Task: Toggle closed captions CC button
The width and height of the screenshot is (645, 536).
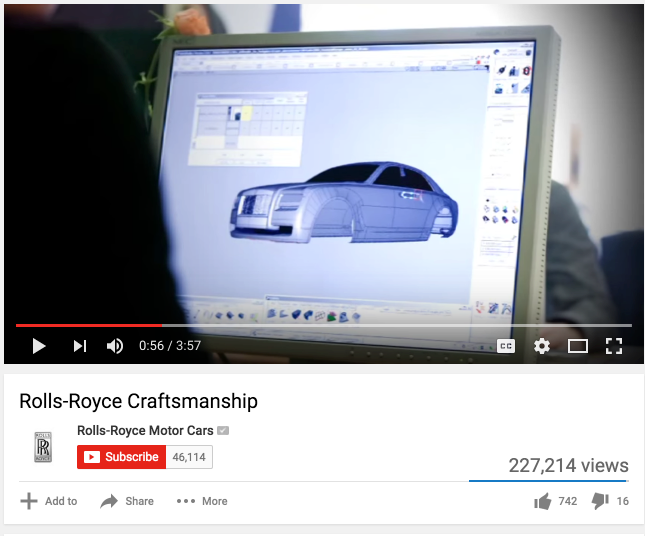Action: click(506, 346)
